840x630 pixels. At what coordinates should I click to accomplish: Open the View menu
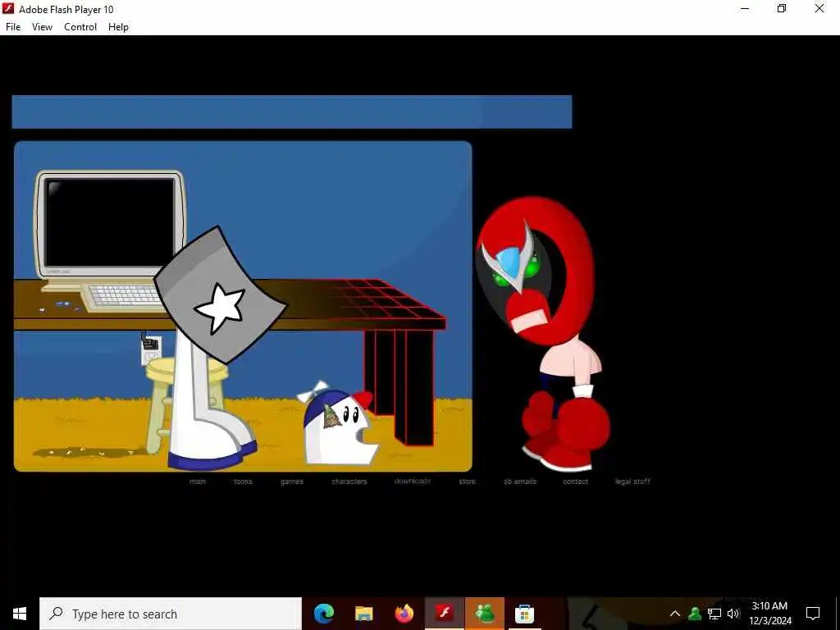point(42,27)
